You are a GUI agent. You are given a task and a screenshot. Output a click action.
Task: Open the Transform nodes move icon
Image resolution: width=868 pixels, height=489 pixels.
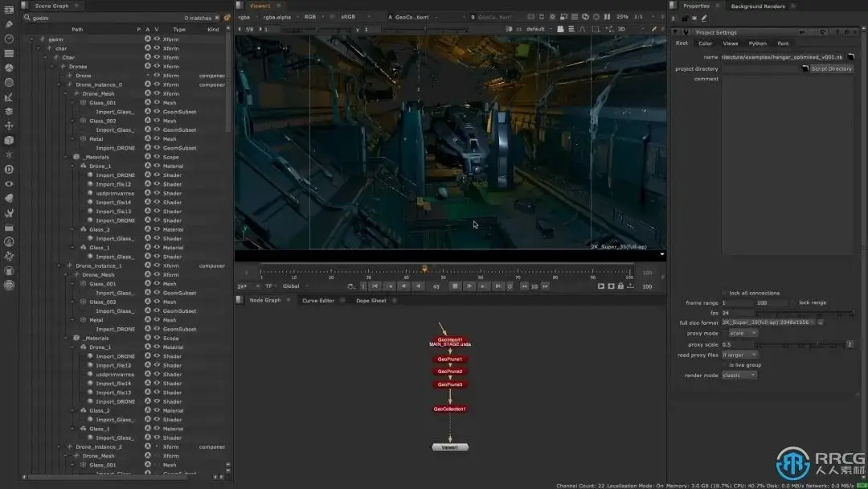(9, 125)
